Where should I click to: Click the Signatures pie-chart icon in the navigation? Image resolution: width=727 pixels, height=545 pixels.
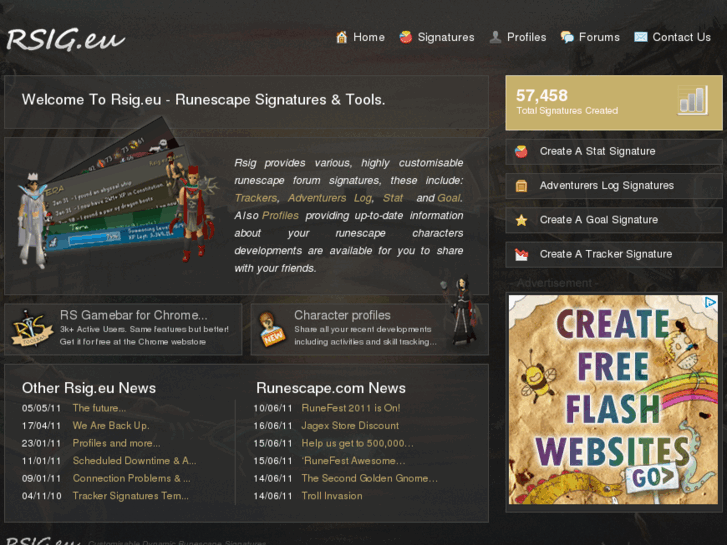point(406,37)
